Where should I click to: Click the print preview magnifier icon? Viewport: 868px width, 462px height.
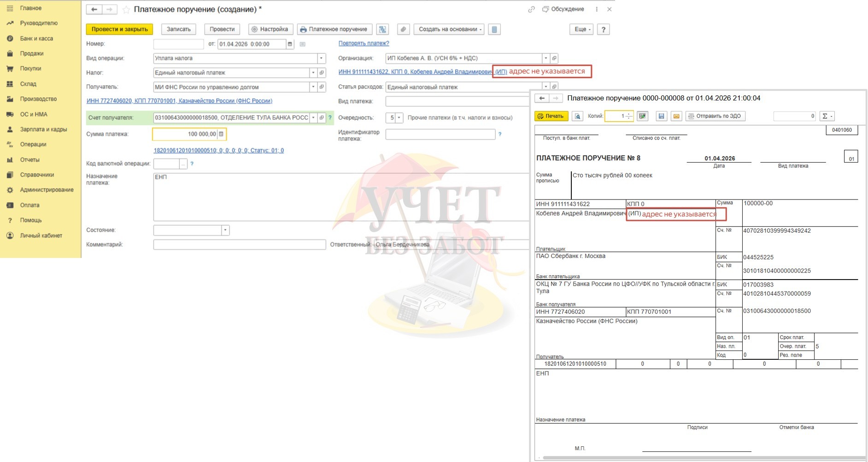tap(577, 116)
